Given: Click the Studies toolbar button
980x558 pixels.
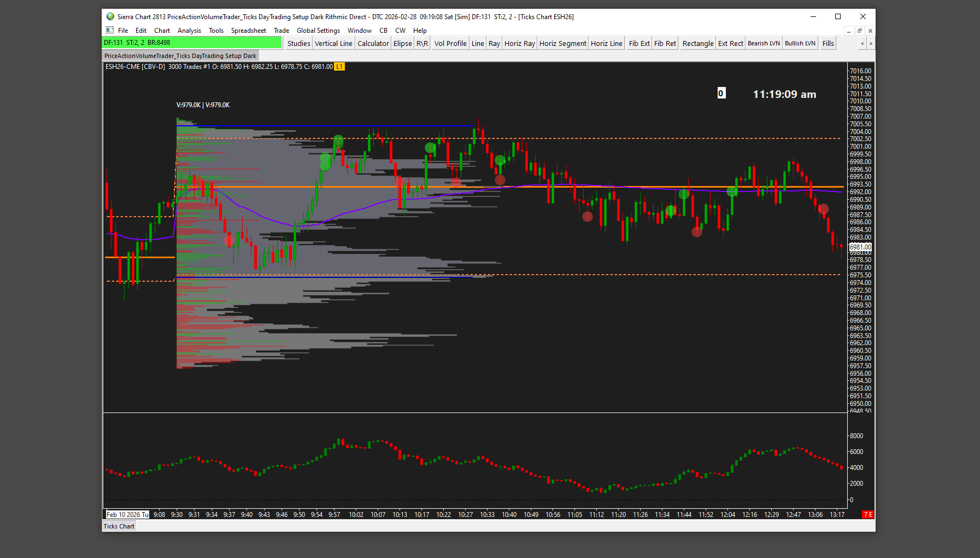Looking at the screenshot, I should [x=299, y=43].
